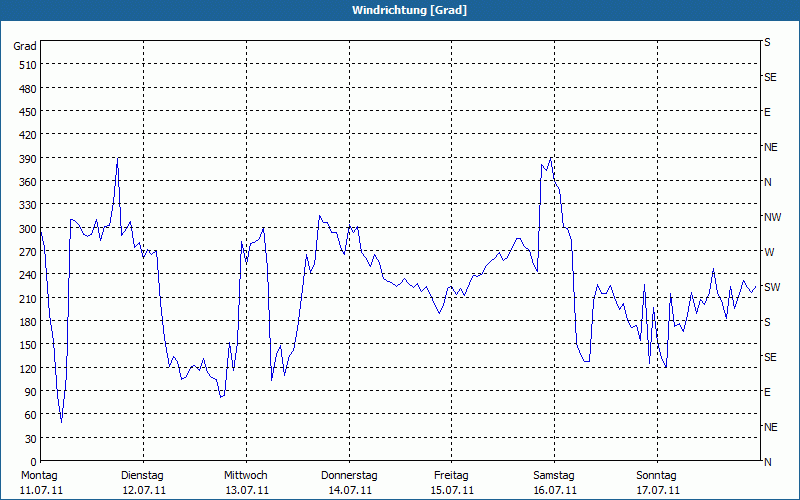
Task: Select the 180 tick label
Action: (29, 322)
